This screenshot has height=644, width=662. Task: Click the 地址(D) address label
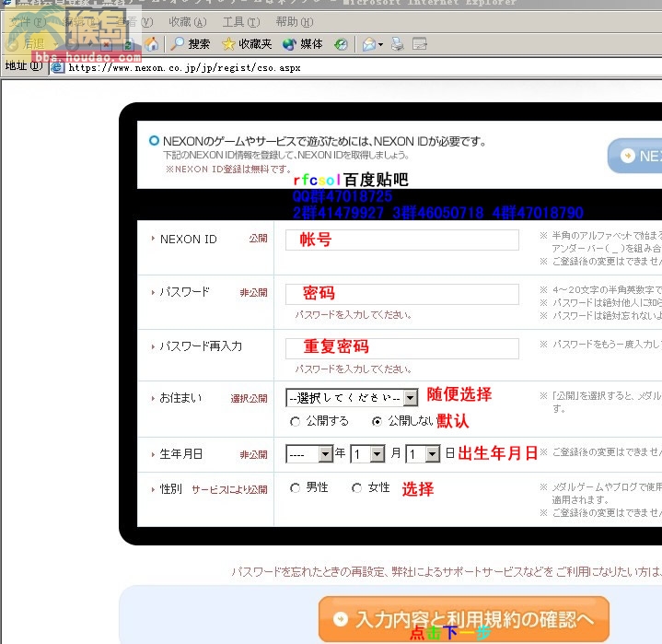[24, 65]
